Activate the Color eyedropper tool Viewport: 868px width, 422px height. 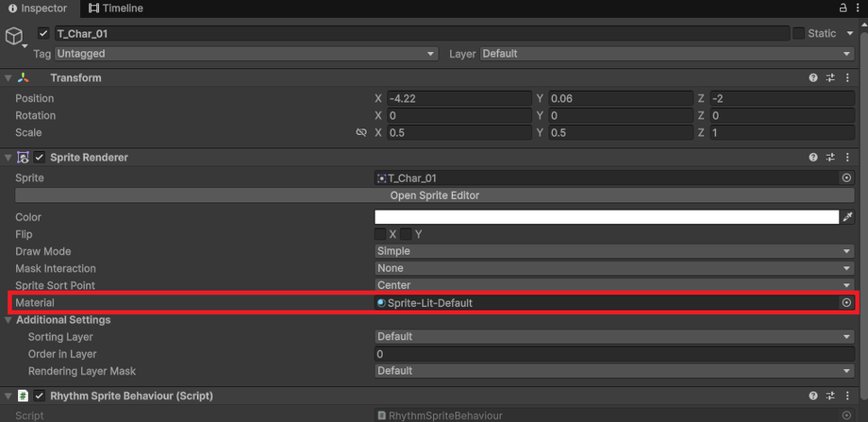coord(847,217)
